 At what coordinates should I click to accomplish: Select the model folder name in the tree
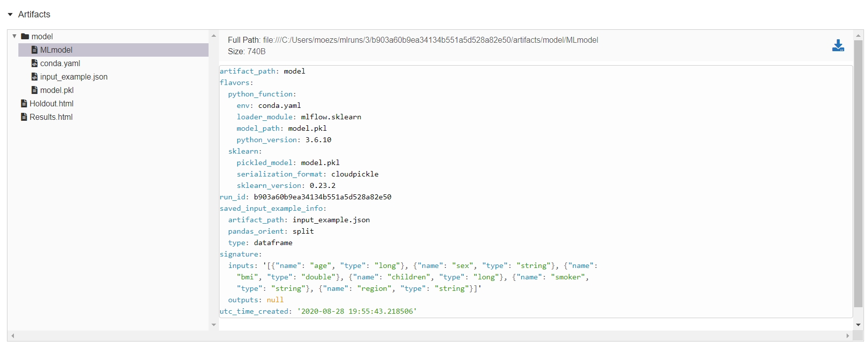[42, 36]
